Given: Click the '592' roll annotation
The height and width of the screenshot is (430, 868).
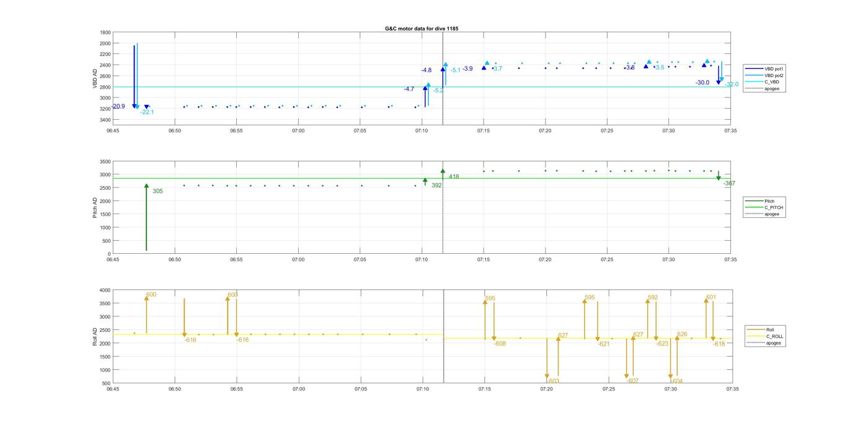Looking at the screenshot, I should (x=653, y=298).
